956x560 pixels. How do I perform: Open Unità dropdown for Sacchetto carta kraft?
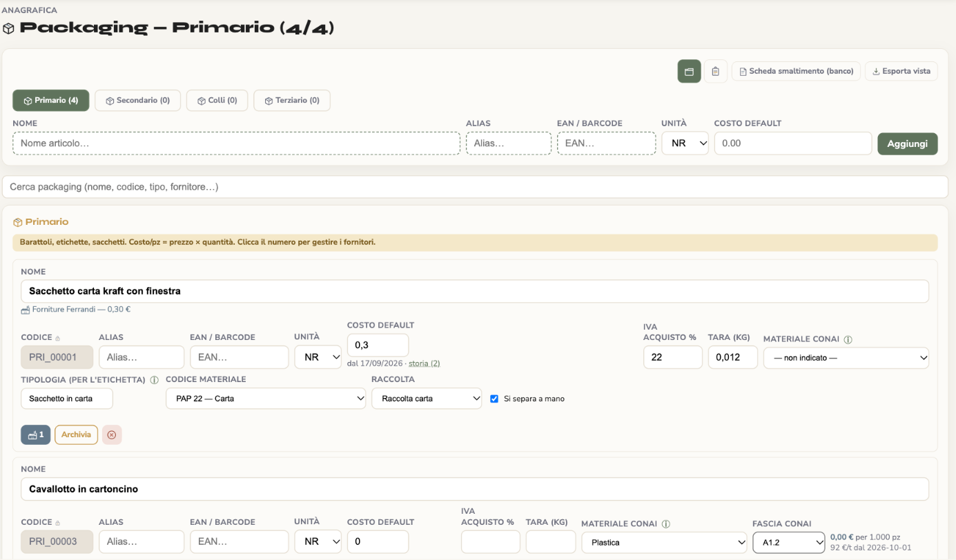click(318, 357)
